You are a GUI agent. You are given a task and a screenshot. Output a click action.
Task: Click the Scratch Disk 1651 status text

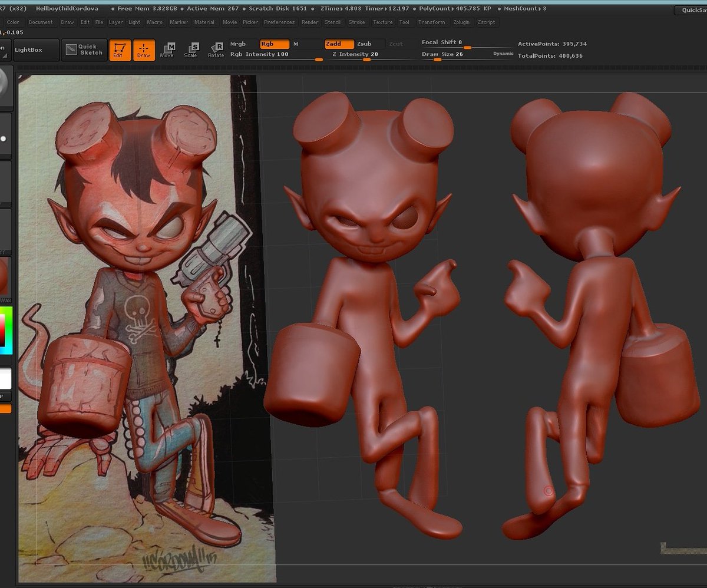(x=277, y=9)
